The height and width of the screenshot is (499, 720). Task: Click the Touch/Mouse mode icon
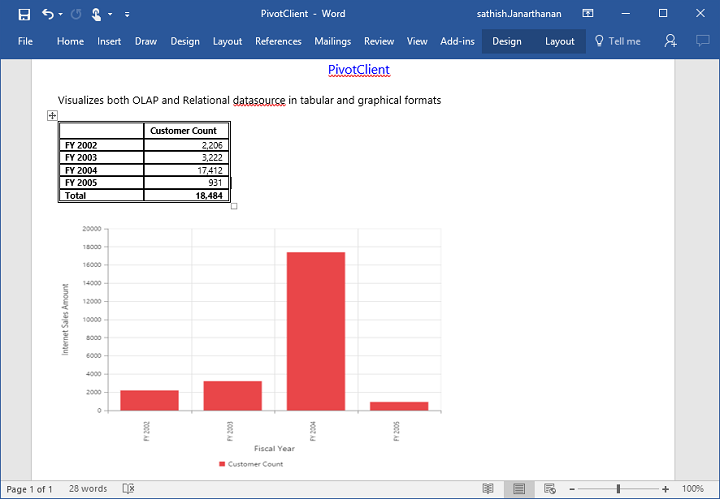click(96, 14)
